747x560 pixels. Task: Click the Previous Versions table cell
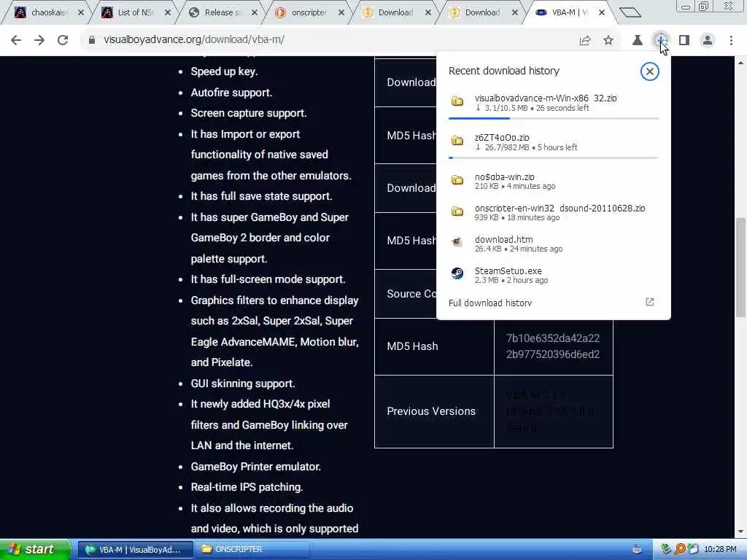coord(434,411)
